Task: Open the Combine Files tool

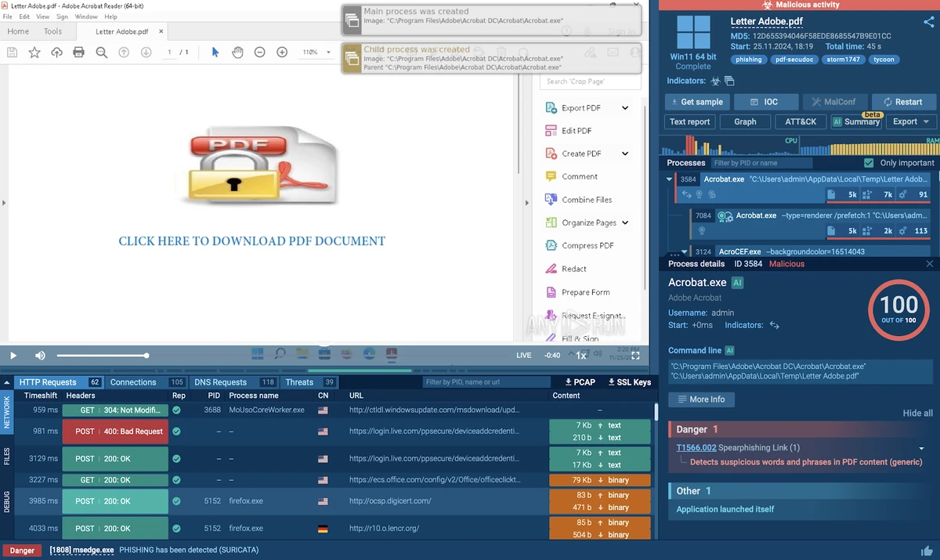Action: [x=587, y=200]
